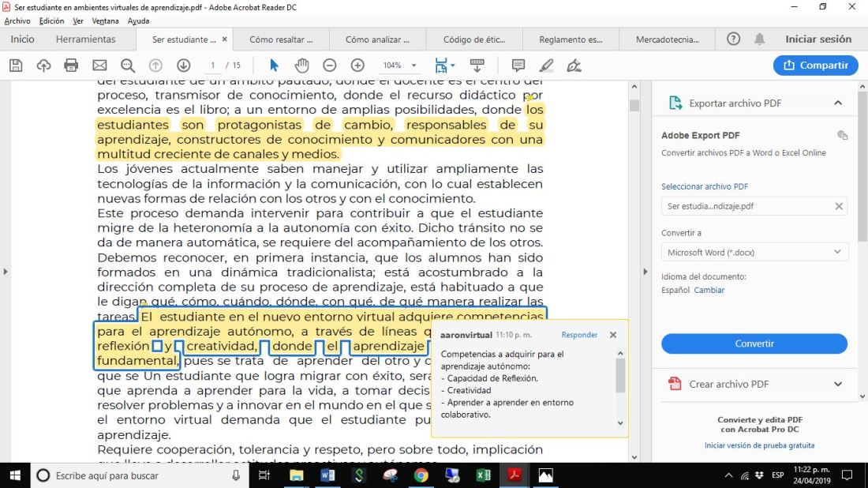Open the Edición menu
Image resolution: width=868 pixels, height=488 pixels.
[51, 21]
